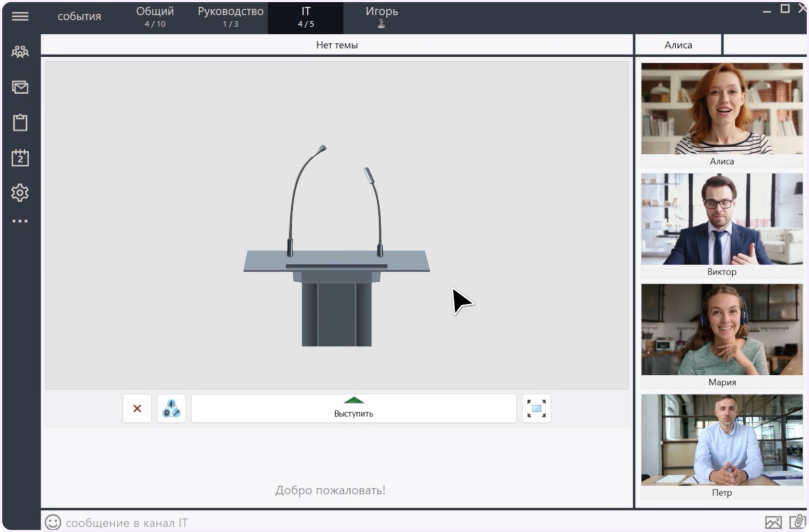This screenshot has width=809, height=532.
Task: Switch to the Общий channel tab
Action: (x=155, y=17)
